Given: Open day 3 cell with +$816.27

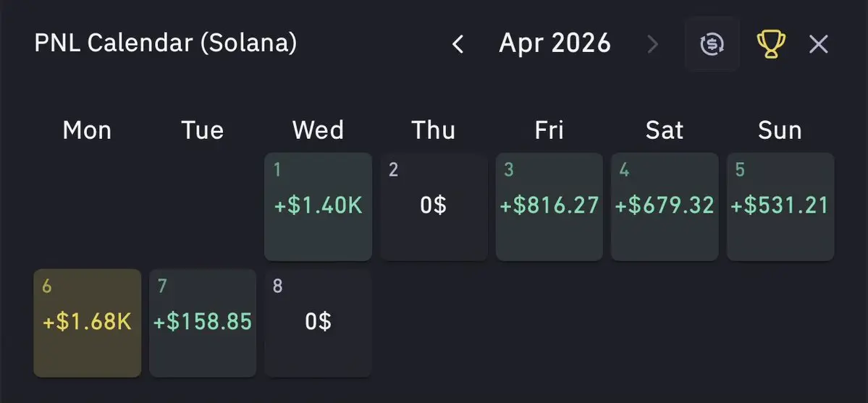Looking at the screenshot, I should [549, 206].
